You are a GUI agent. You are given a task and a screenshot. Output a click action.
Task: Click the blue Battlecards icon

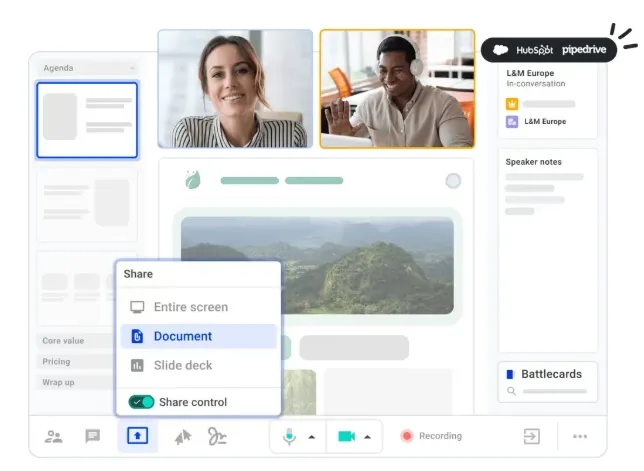pos(510,374)
